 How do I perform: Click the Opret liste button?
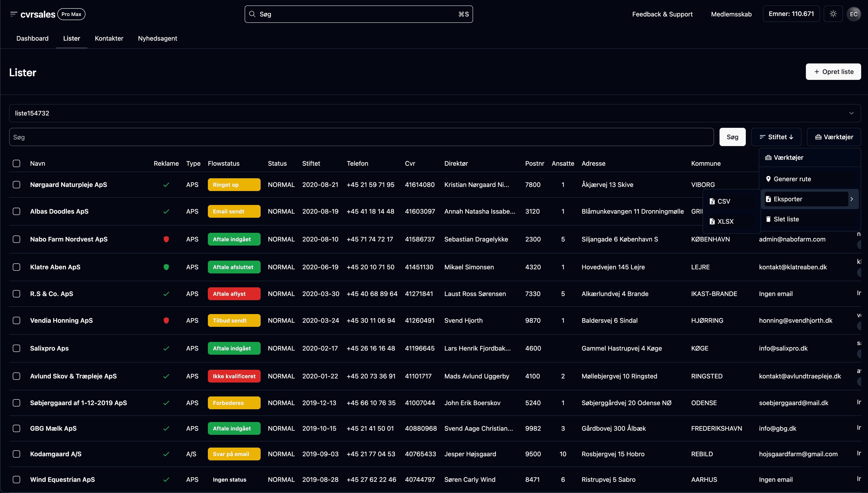(833, 72)
